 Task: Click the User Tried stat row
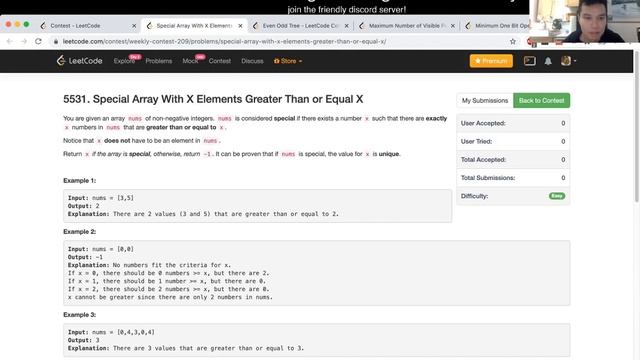point(513,141)
